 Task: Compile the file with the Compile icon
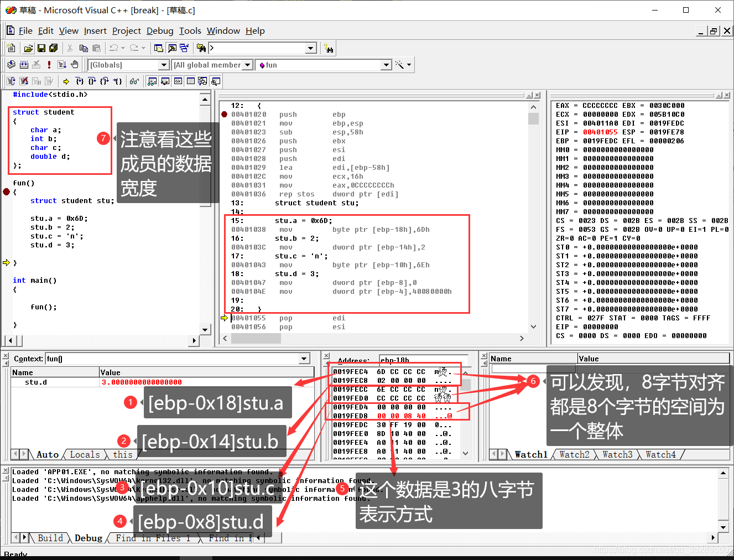click(11, 65)
